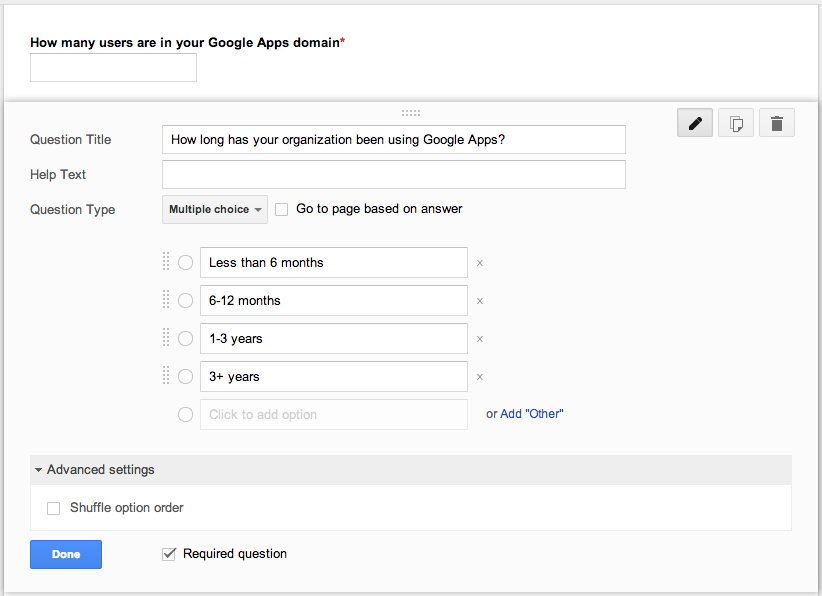Remove the "6-12 months" option
Viewport: 822px width, 596px height.
tap(480, 301)
